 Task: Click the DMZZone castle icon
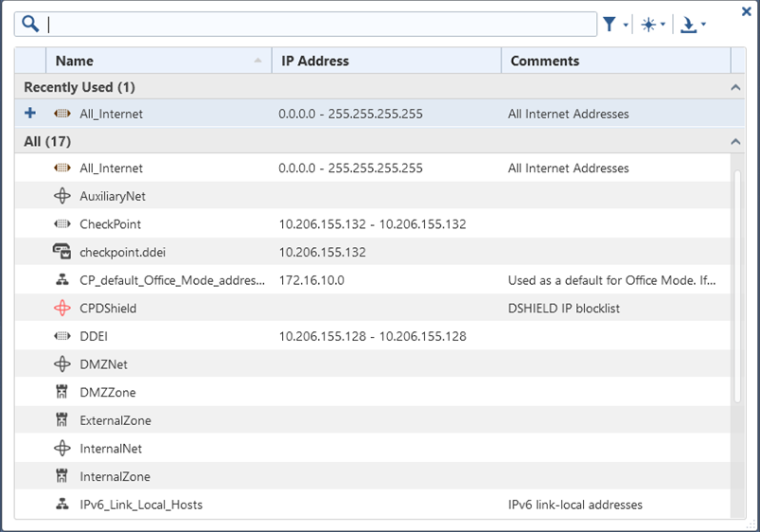[x=62, y=392]
